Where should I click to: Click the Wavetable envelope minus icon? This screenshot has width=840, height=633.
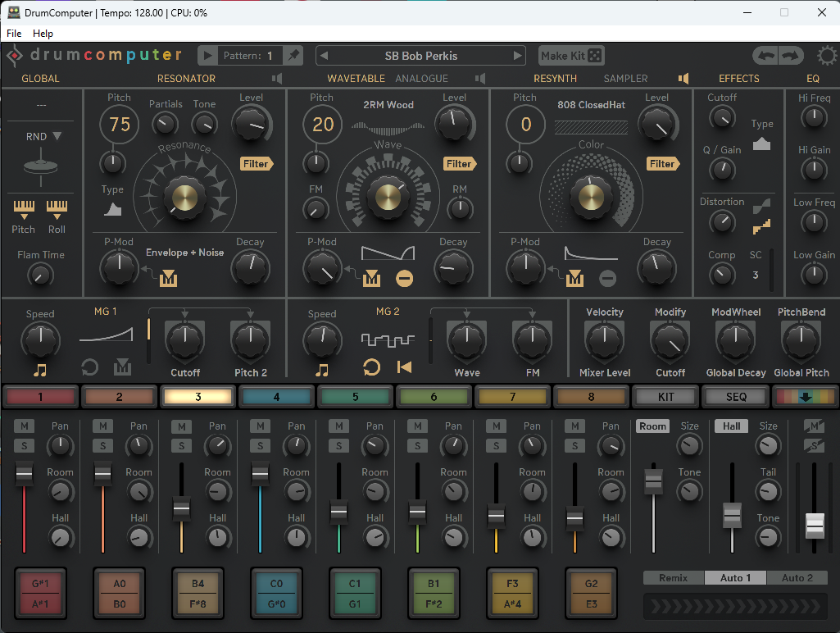click(405, 278)
